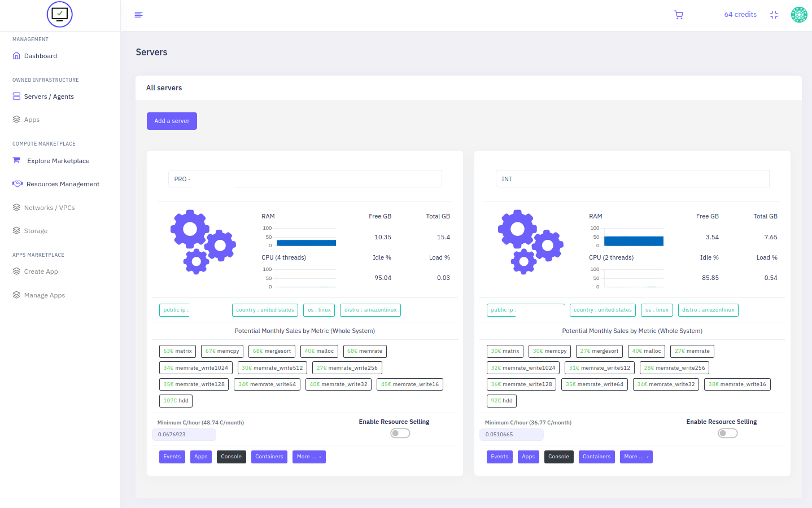Click the shopping cart icon
The image size is (812, 508).
tap(678, 15)
